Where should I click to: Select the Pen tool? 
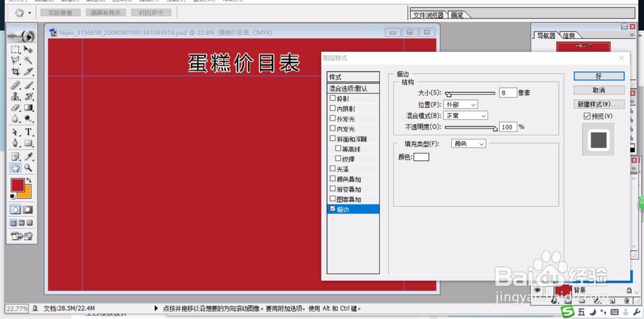15,143
